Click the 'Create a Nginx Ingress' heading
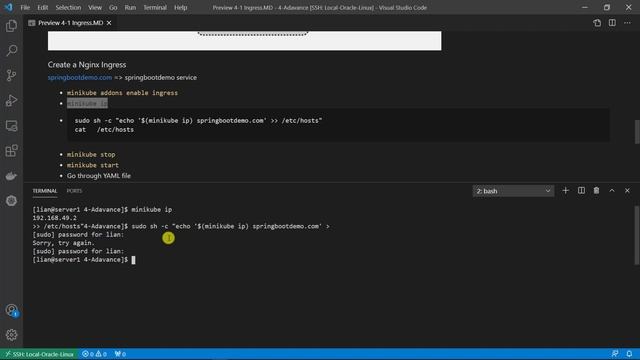 [87, 64]
